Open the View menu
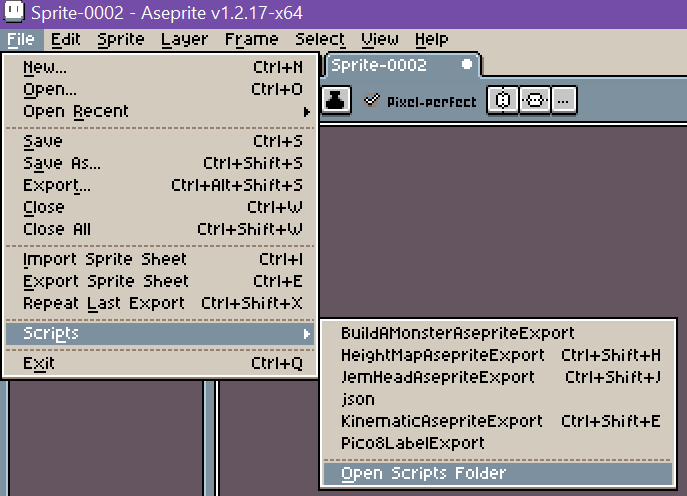The height and width of the screenshot is (496, 687). tap(380, 40)
